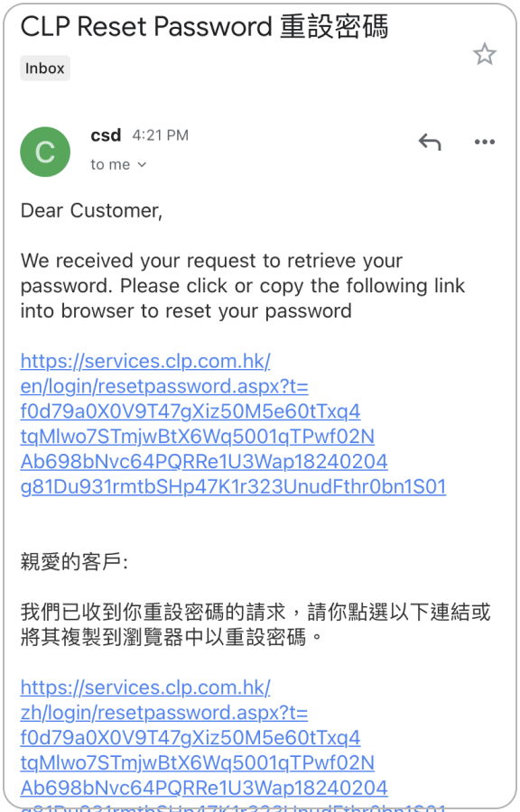Click the g81Du931rmtbSHp47K1r323 link line
Image resolution: width=520 pixels, height=812 pixels.
pos(233,487)
